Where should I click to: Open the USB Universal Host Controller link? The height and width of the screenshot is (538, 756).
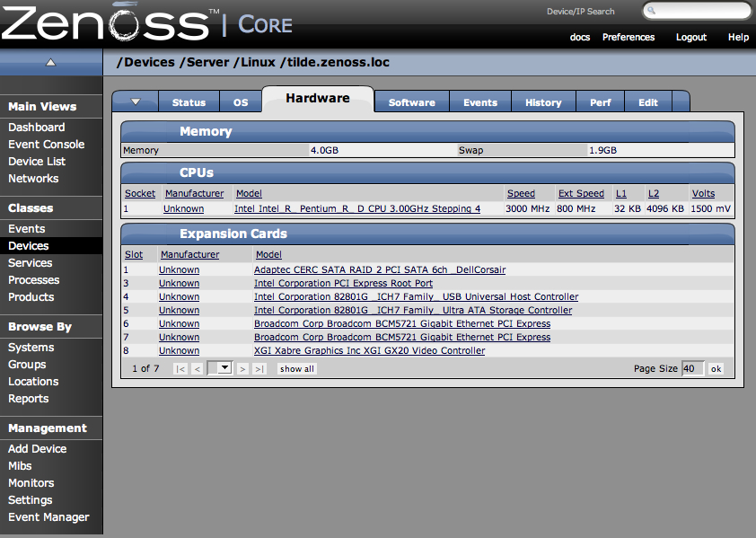(416, 296)
